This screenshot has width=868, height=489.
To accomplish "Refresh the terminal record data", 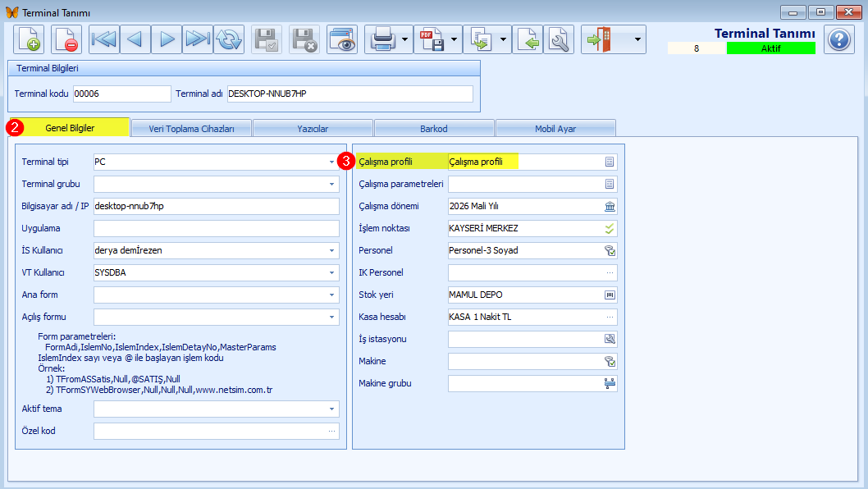I will point(229,39).
